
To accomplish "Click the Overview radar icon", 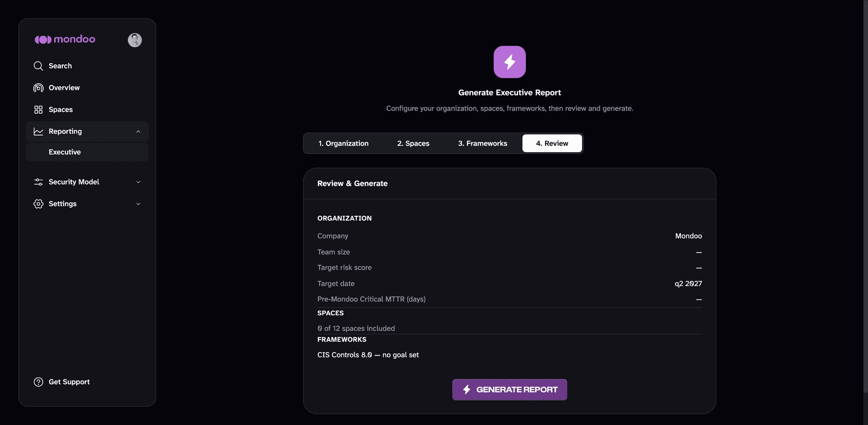I will (38, 88).
